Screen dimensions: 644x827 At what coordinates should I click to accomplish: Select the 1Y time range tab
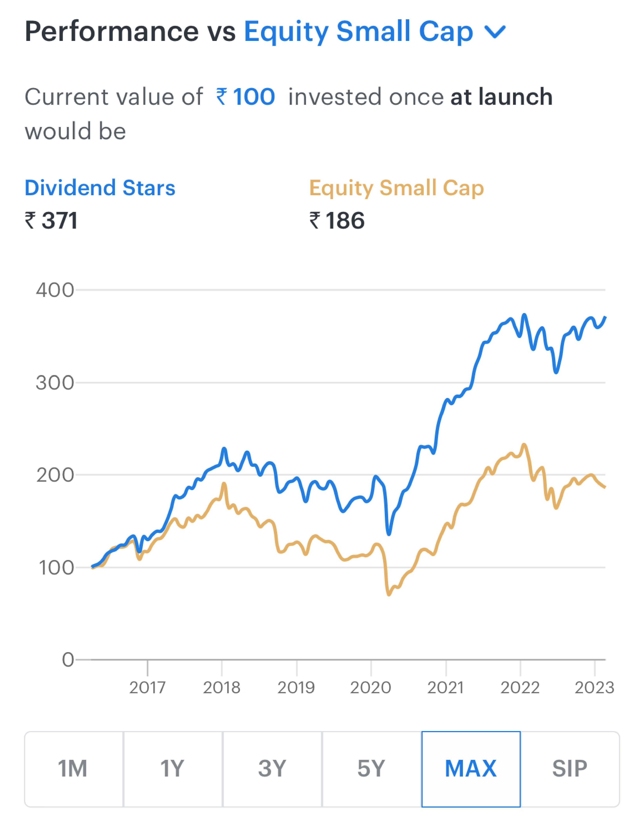tap(173, 769)
